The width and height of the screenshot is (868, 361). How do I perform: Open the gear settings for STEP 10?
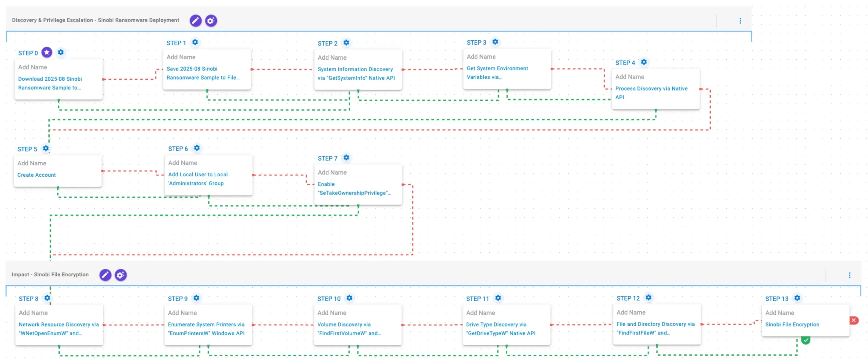click(x=349, y=298)
